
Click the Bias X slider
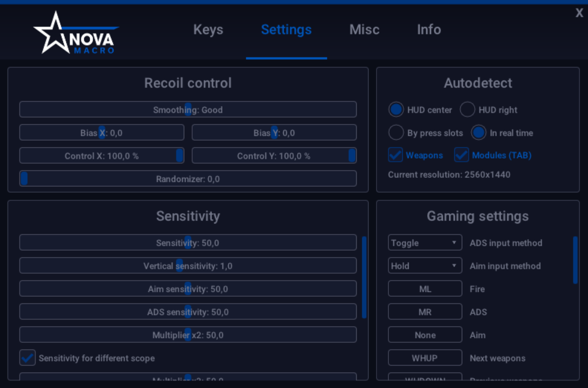tap(102, 132)
